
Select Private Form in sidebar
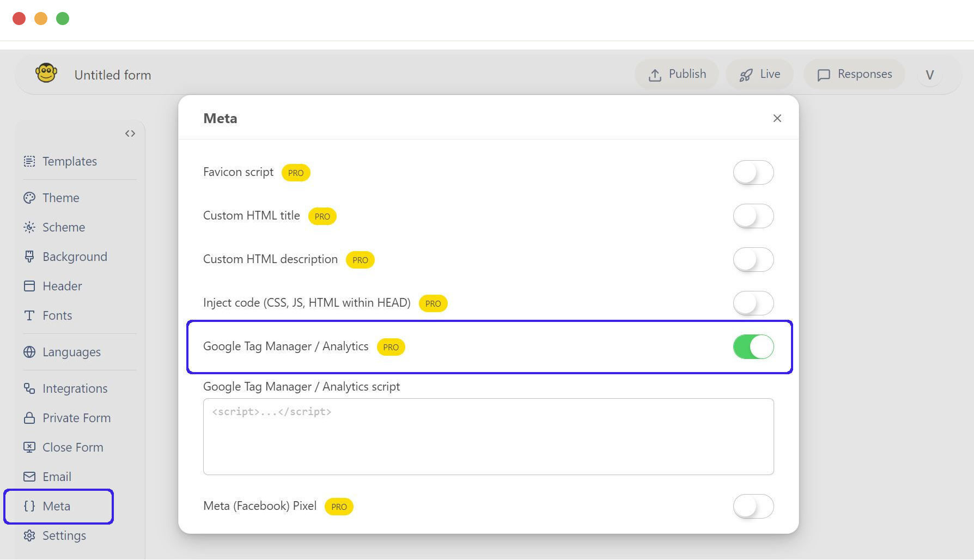click(x=76, y=418)
